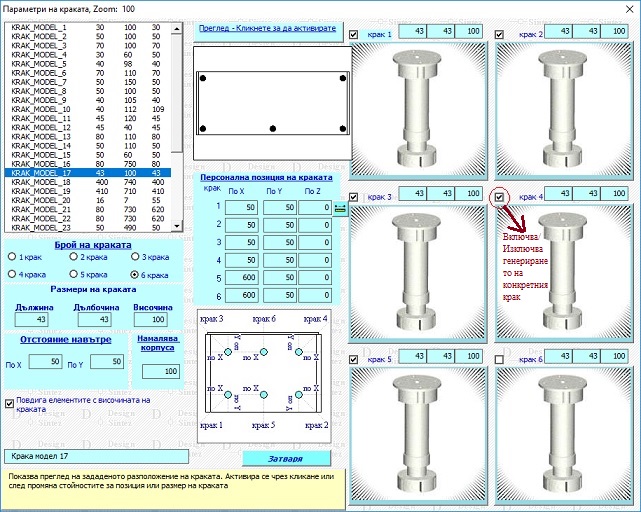Select KRAK_MODEL_1 in the list
641x512 pixels.
[87, 27]
